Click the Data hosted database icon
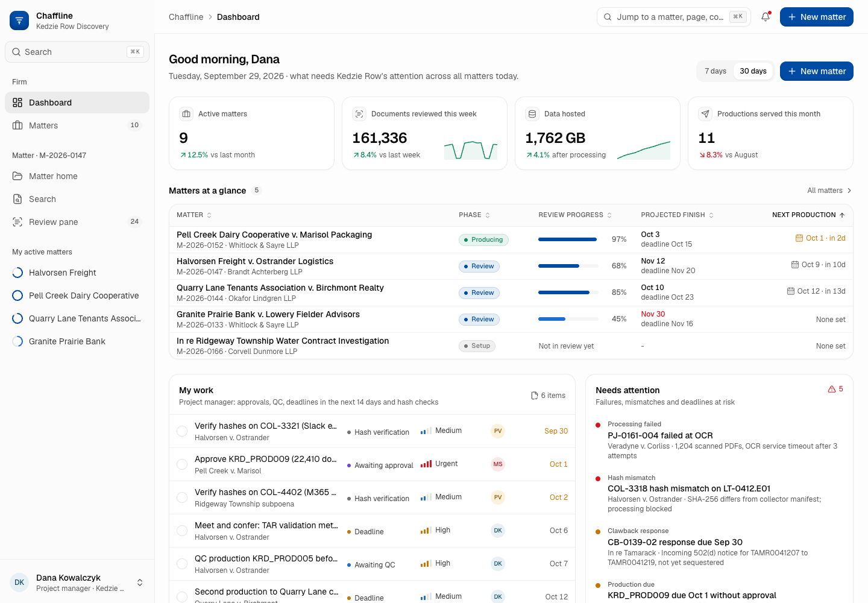 [x=532, y=114]
